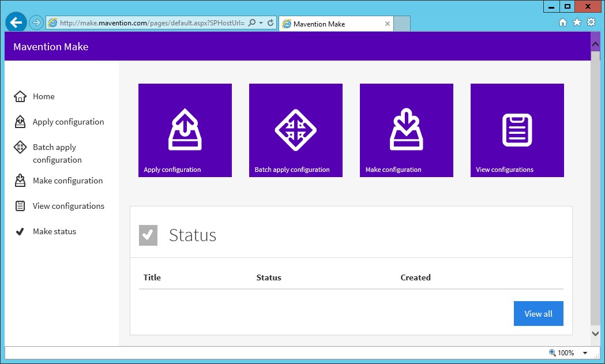This screenshot has height=364, width=605.
Task: Click the Make status checkmark sidebar icon
Action: point(20,232)
